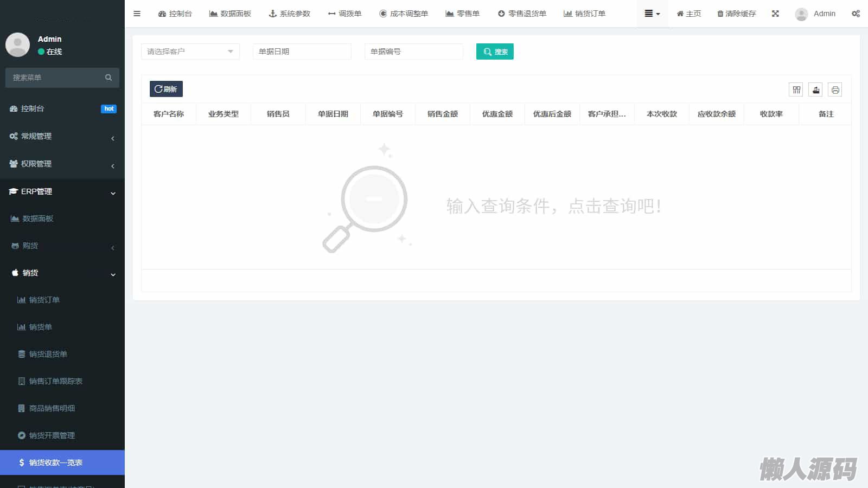
Task: Click the hot badge beside 控制台
Action: [109, 109]
